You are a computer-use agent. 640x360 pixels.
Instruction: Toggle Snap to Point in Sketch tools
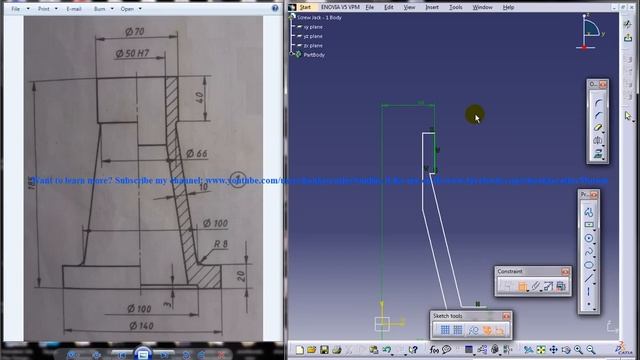458,330
